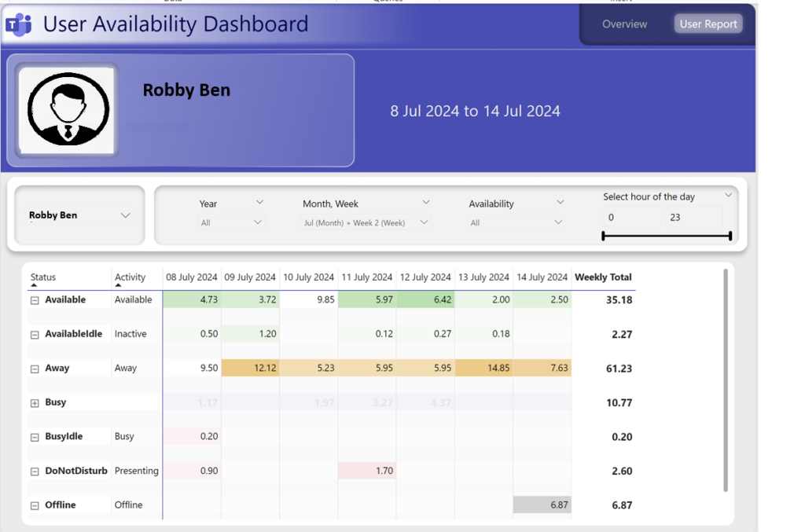Click the hour-of-day slider track

click(667, 236)
